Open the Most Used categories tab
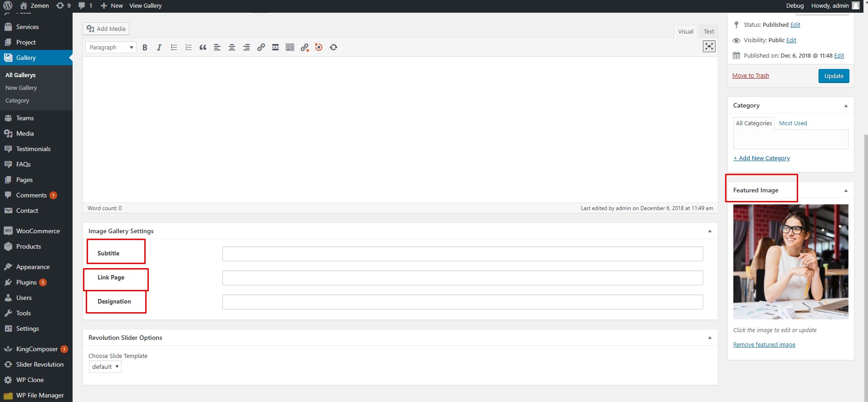The height and width of the screenshot is (402, 868). 793,123
